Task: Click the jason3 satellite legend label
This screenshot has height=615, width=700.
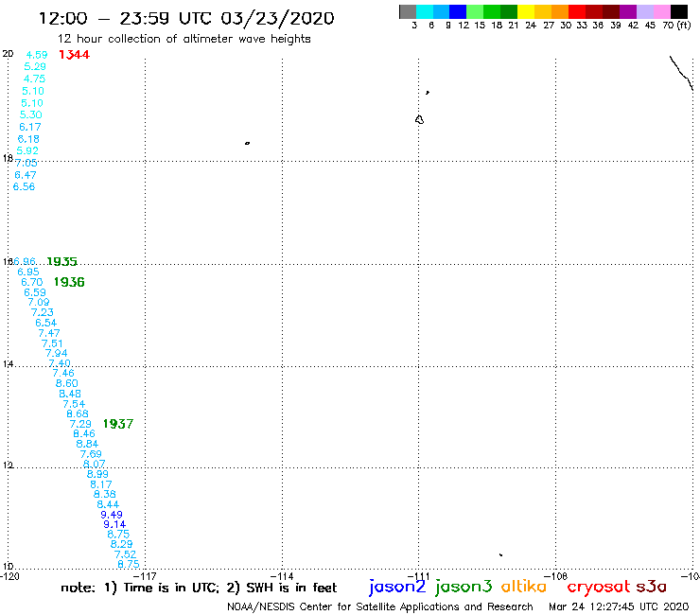Action: pos(464,587)
